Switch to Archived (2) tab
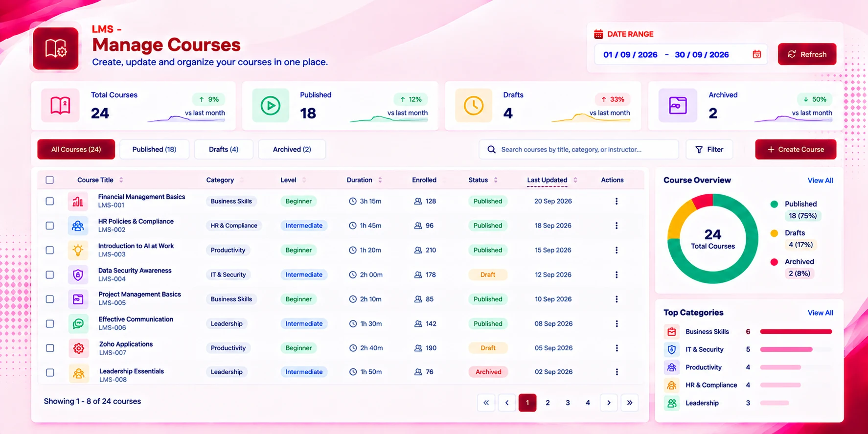Image resolution: width=868 pixels, height=434 pixels. 292,149
